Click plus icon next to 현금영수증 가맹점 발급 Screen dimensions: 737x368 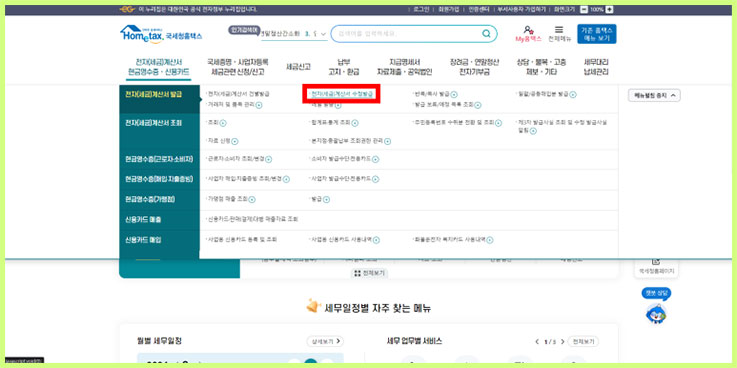tap(326, 200)
